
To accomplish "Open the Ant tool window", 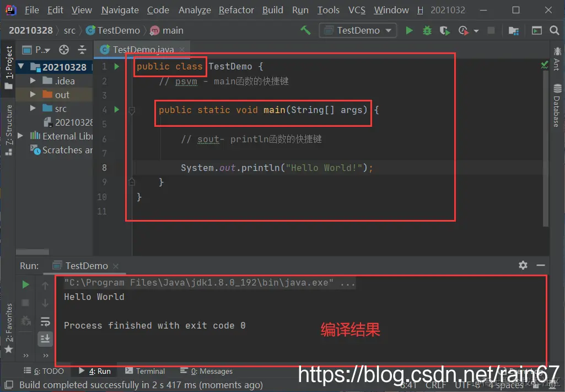I will point(557,58).
